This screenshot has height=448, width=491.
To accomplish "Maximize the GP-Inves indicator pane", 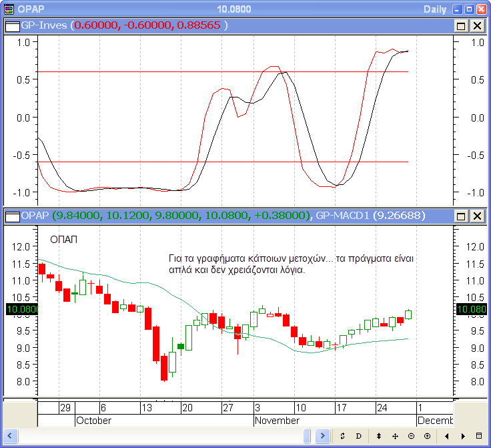I will 461,25.
